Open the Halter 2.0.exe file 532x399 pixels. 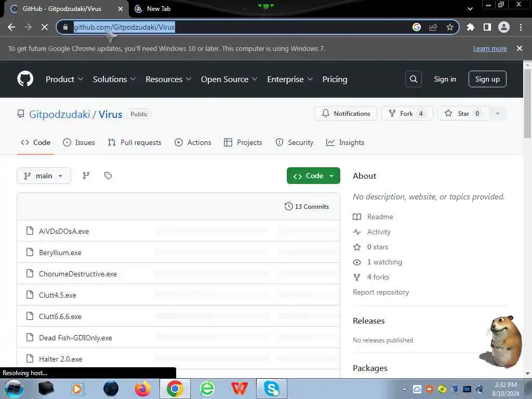(60, 358)
